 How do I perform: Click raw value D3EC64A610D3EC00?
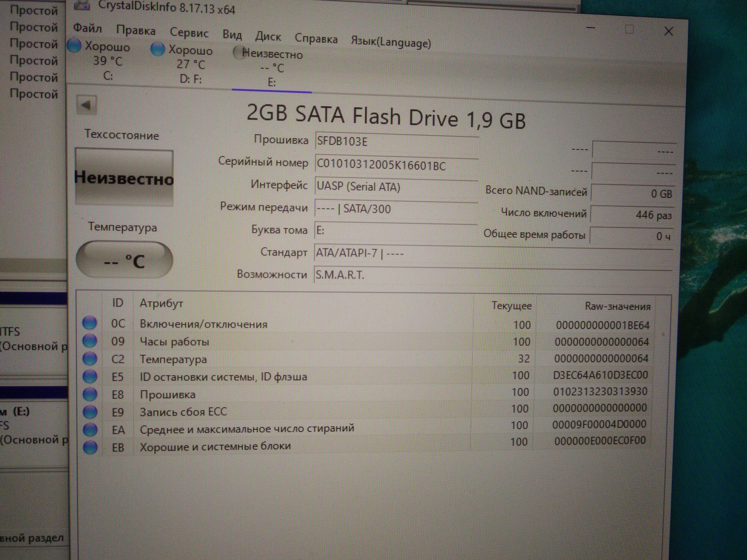601,375
